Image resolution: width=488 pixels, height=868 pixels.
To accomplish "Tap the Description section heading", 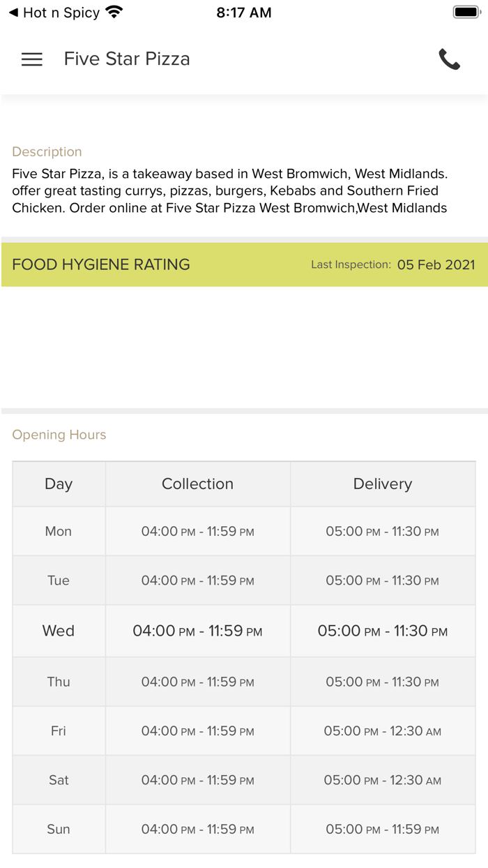I will 47,151.
